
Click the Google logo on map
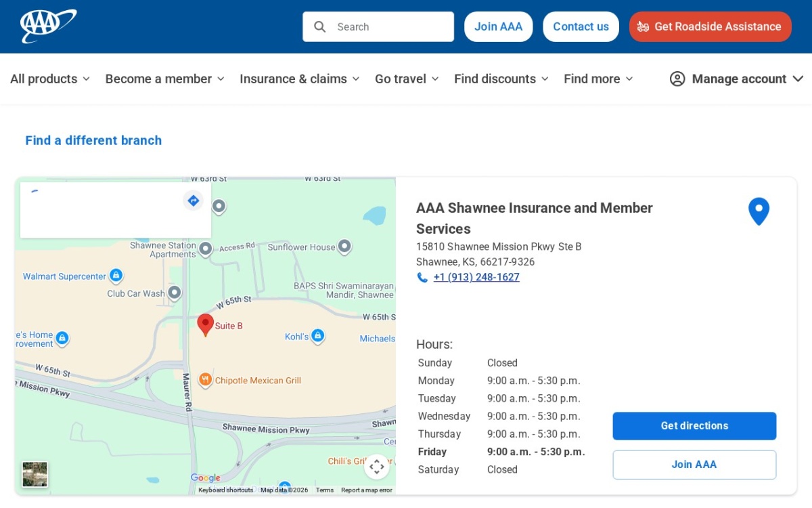pyautogui.click(x=205, y=478)
